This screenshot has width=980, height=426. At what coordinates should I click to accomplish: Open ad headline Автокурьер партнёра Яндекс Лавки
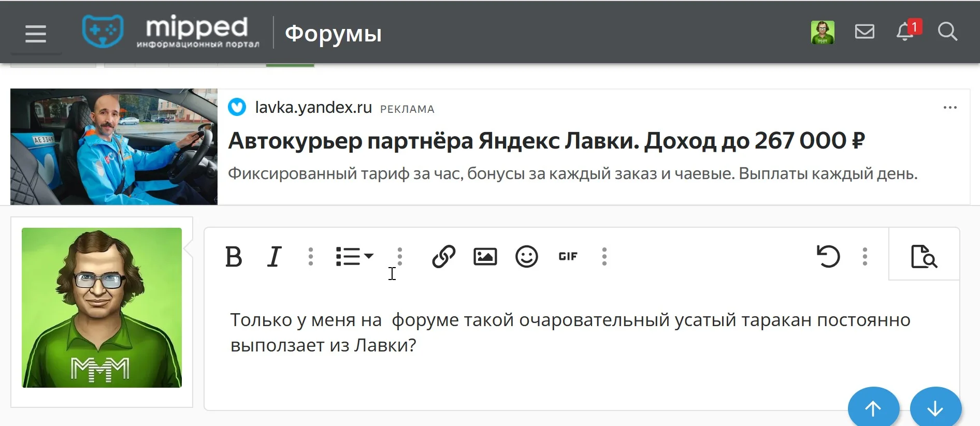coord(546,141)
